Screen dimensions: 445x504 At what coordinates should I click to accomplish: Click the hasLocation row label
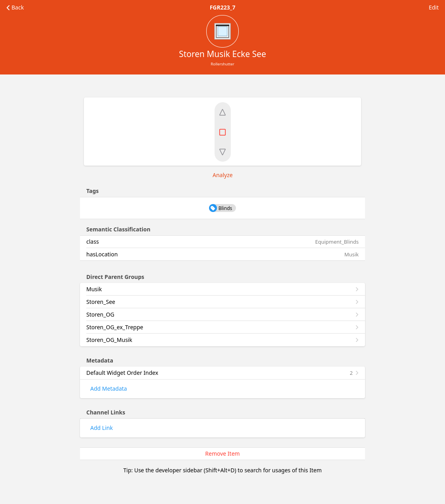(x=102, y=254)
